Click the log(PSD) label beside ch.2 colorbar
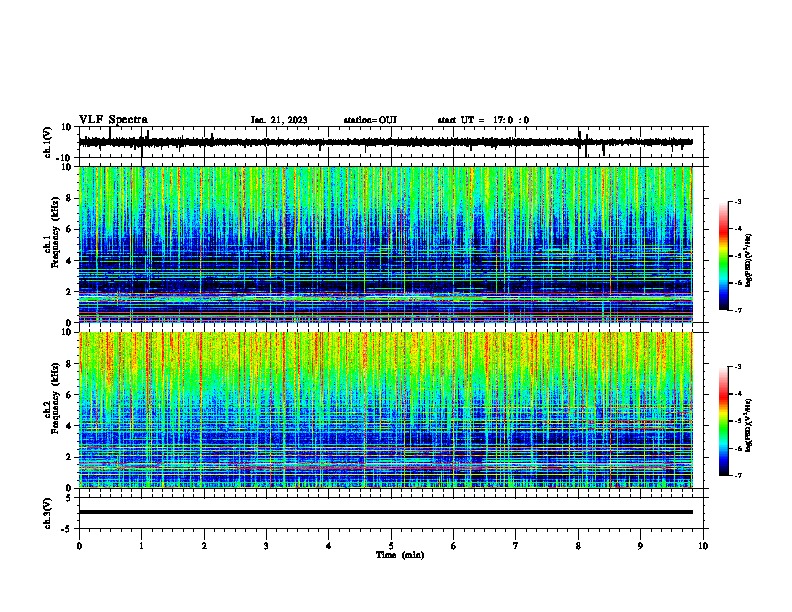The width and height of the screenshot is (792, 612). click(749, 425)
